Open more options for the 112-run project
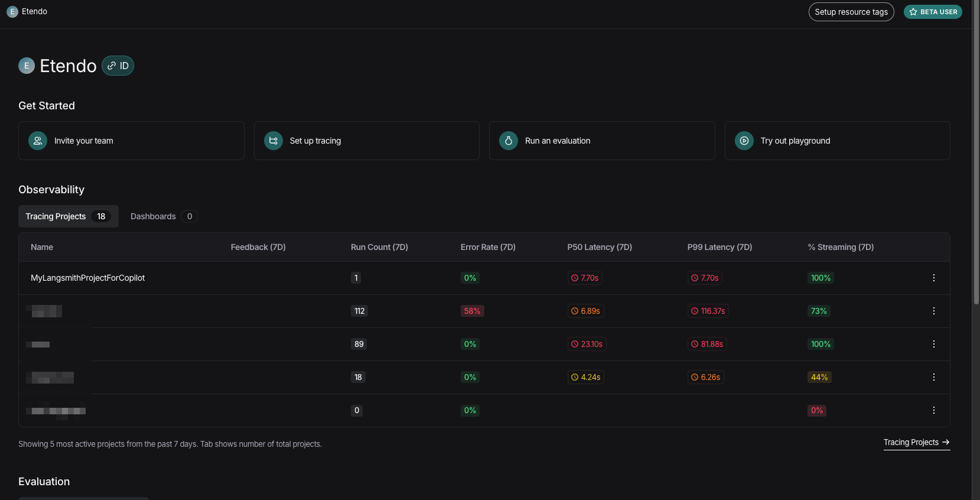The height and width of the screenshot is (500, 980). click(934, 311)
